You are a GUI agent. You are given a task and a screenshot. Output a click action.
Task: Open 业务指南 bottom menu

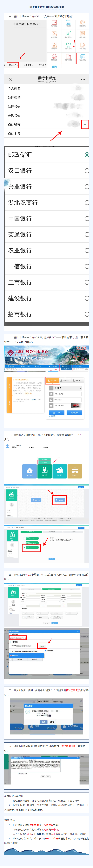28,65
